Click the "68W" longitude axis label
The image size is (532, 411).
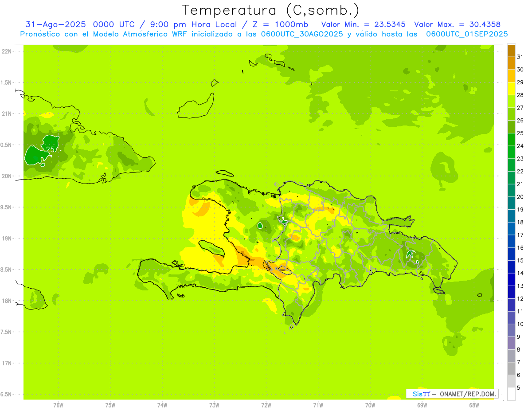[x=474, y=405]
